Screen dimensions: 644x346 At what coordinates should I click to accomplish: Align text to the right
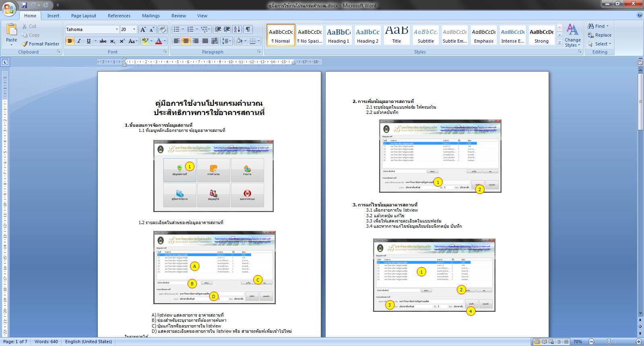coord(196,41)
